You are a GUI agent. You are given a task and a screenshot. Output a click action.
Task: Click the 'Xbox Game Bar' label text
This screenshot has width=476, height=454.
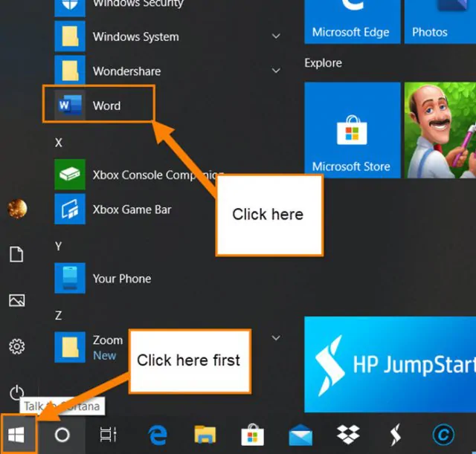(x=132, y=210)
